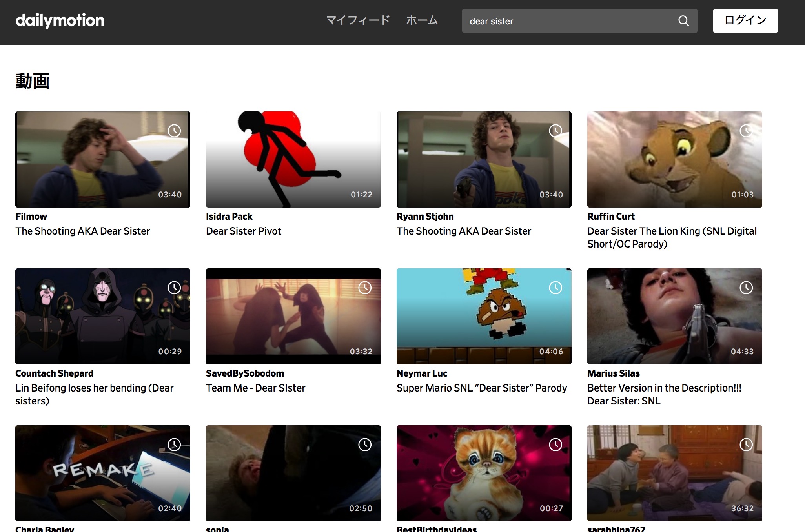Click Ryann Stjohn's 'The Shooting AKA Dear Sister' title

[464, 231]
